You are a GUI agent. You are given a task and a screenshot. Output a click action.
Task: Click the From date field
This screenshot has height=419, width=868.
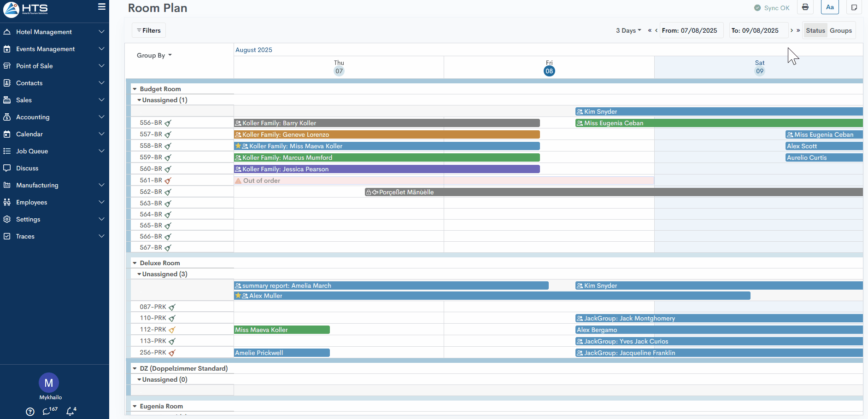(x=691, y=30)
